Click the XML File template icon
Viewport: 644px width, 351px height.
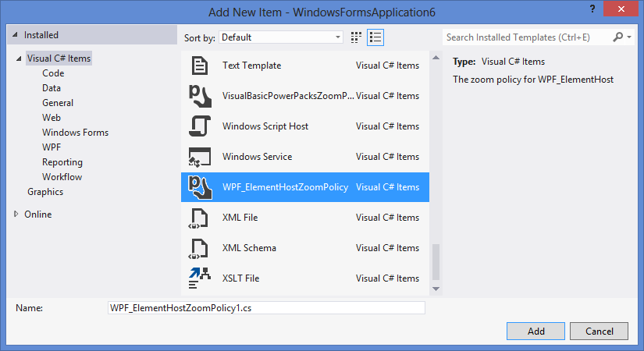tap(200, 218)
